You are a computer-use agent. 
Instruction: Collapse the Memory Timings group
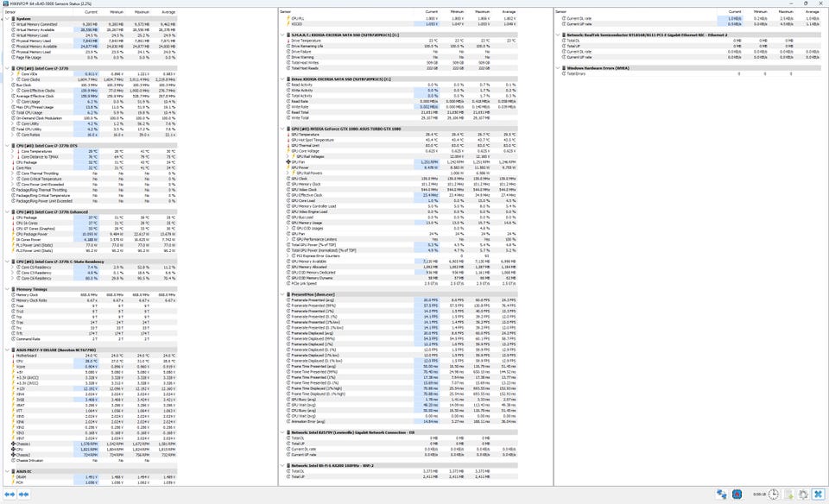click(7, 289)
